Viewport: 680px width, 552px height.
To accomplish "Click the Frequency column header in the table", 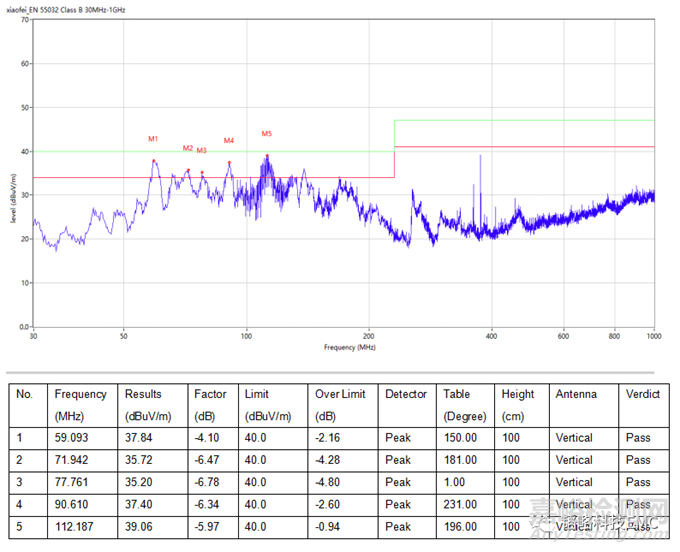I will pyautogui.click(x=80, y=394).
